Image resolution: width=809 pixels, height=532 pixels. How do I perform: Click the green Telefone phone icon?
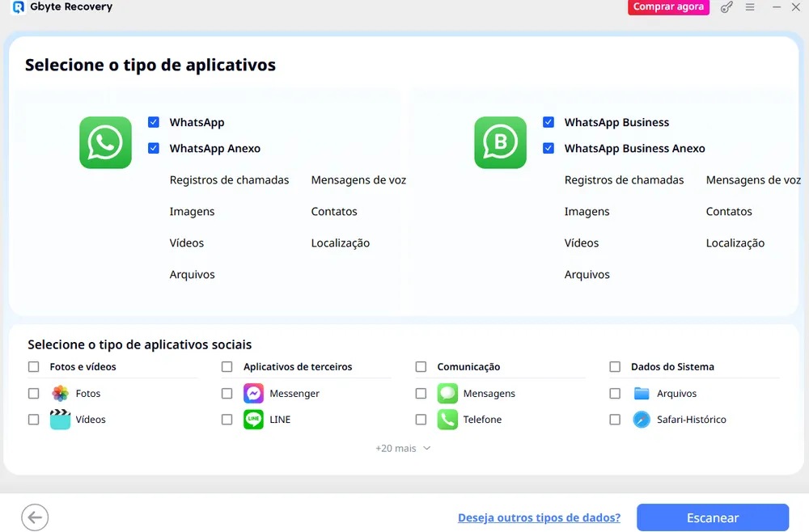coord(447,419)
